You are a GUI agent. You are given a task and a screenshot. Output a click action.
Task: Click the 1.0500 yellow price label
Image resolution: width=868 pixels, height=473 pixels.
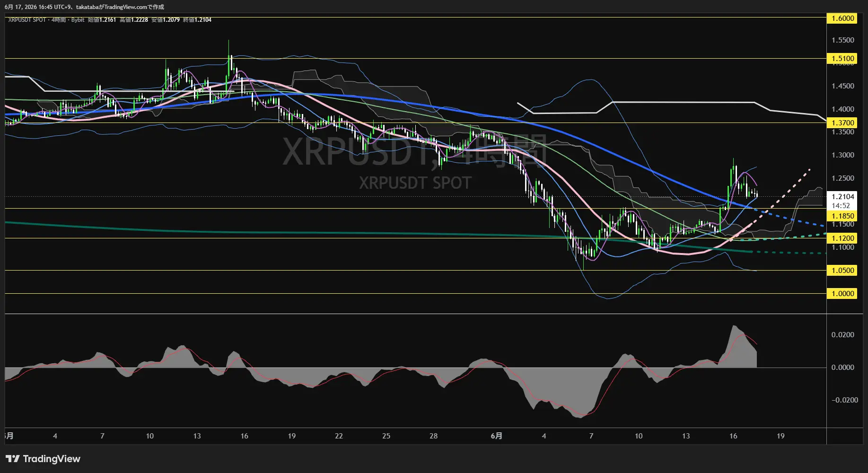click(x=842, y=271)
